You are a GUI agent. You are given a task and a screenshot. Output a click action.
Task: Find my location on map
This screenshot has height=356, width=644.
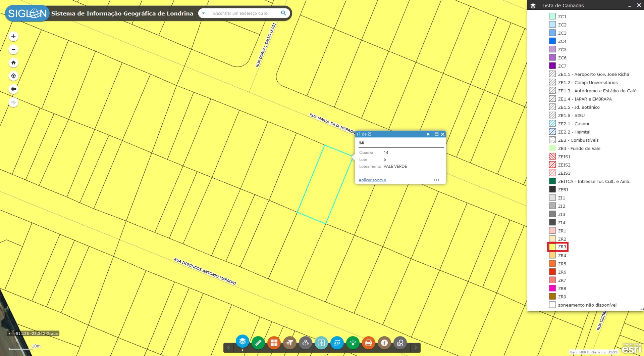pos(13,76)
